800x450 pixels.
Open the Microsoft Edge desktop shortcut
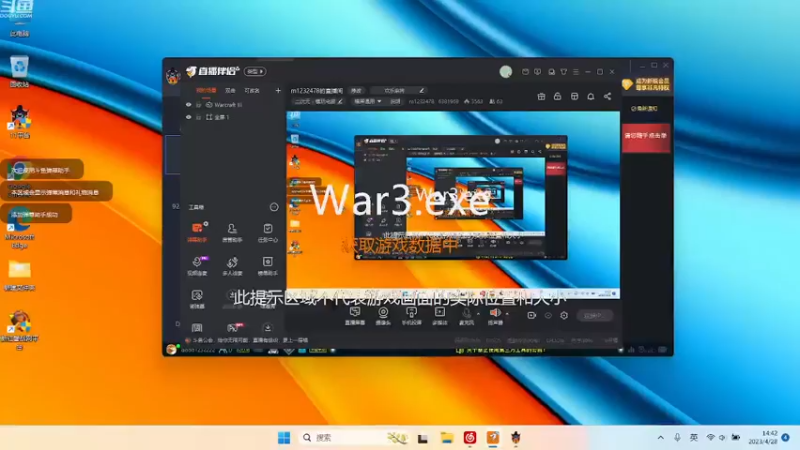[20, 228]
